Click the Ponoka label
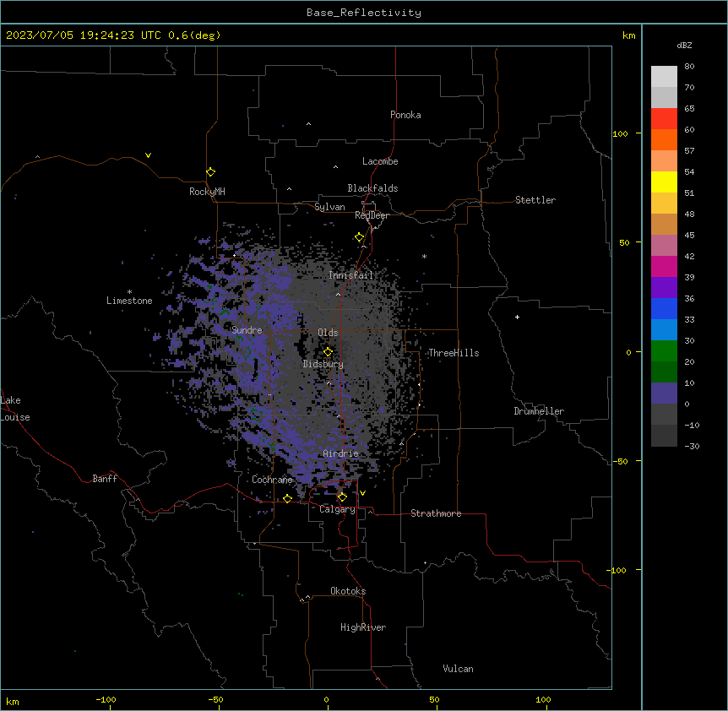The image size is (728, 711). tap(405, 115)
